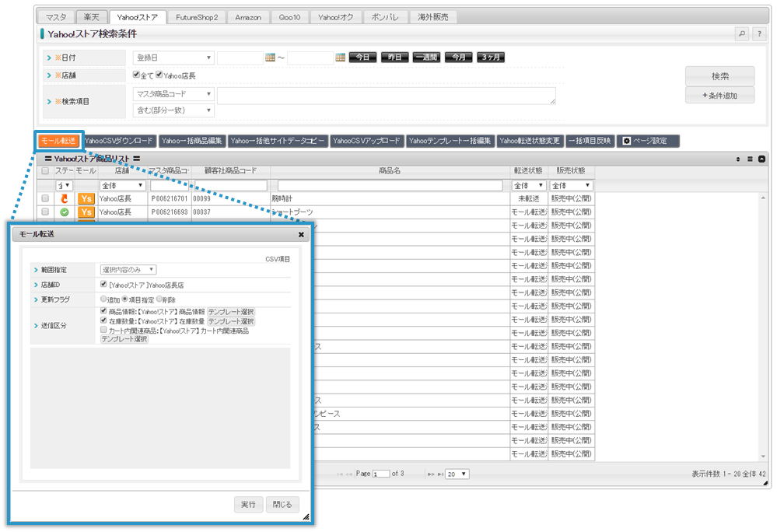This screenshot has width=777, height=532.
Task: Open the 含む(部分一致) match type dropdown
Action: [x=173, y=110]
